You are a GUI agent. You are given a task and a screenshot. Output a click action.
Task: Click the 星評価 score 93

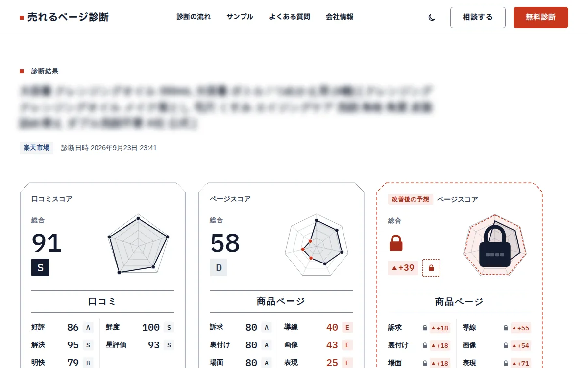(x=154, y=345)
